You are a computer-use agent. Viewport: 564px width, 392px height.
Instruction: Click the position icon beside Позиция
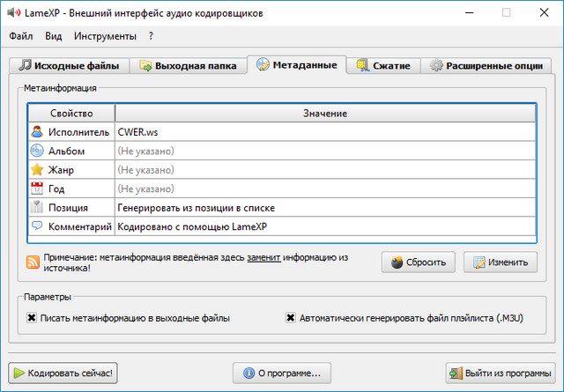pyautogui.click(x=37, y=208)
